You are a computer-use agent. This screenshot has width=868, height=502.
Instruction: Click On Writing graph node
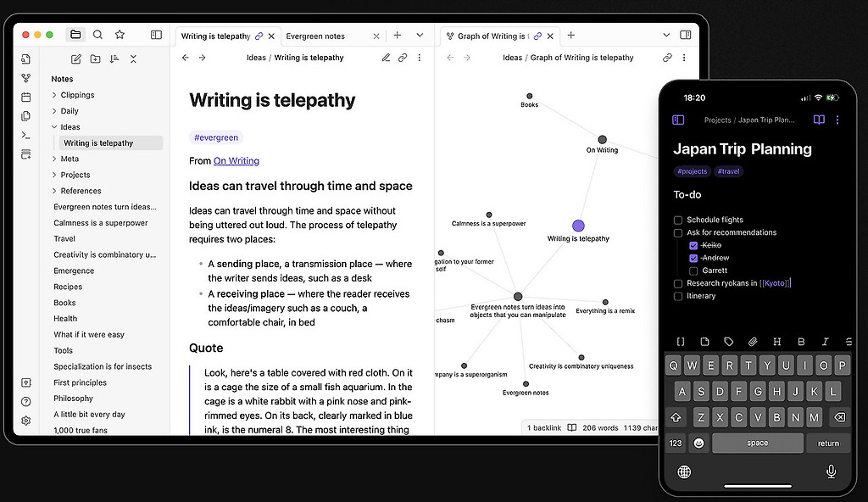[603, 140]
